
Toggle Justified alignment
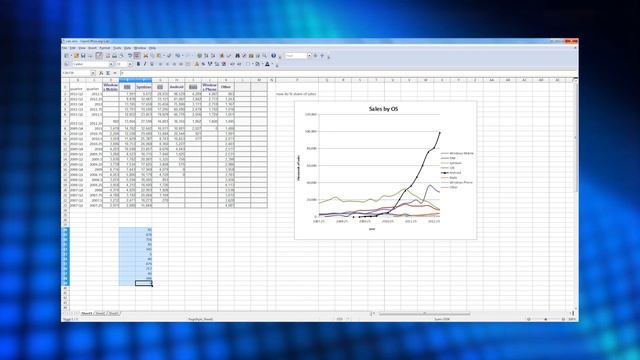(x=181, y=64)
